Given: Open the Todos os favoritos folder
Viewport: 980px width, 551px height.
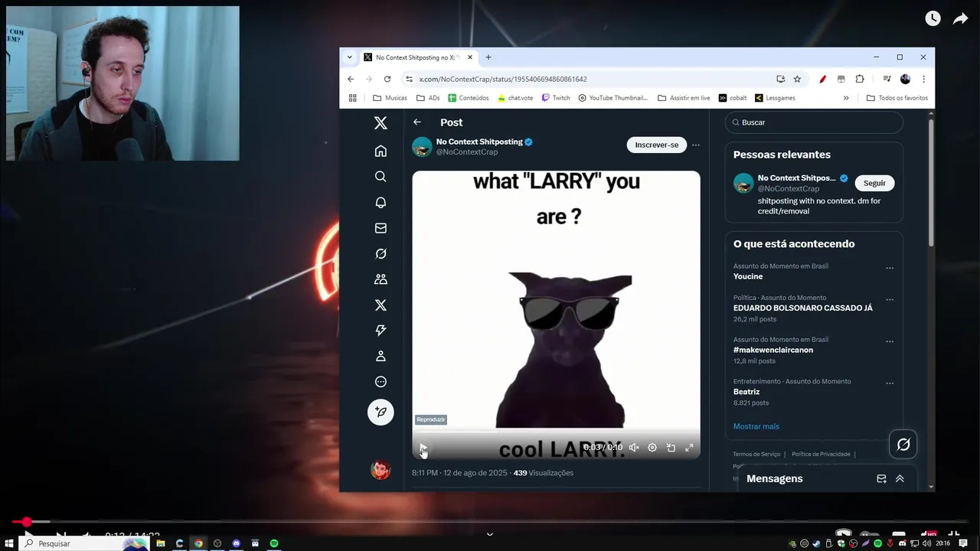Looking at the screenshot, I should (x=897, y=98).
